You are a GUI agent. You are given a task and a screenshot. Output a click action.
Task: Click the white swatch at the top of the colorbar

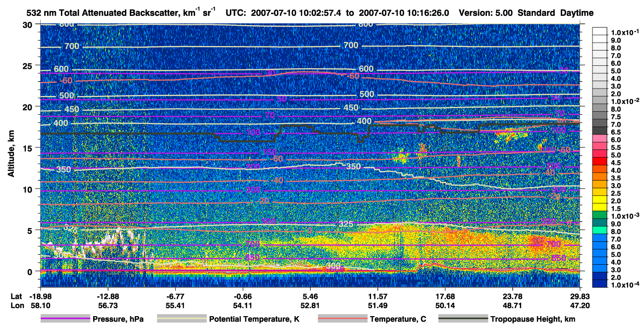(600, 31)
